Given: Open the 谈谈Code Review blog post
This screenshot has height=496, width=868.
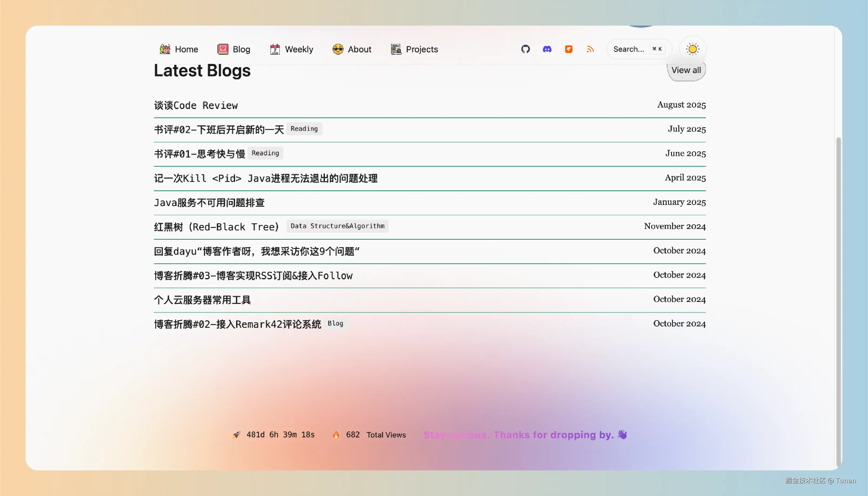Looking at the screenshot, I should pyautogui.click(x=196, y=105).
